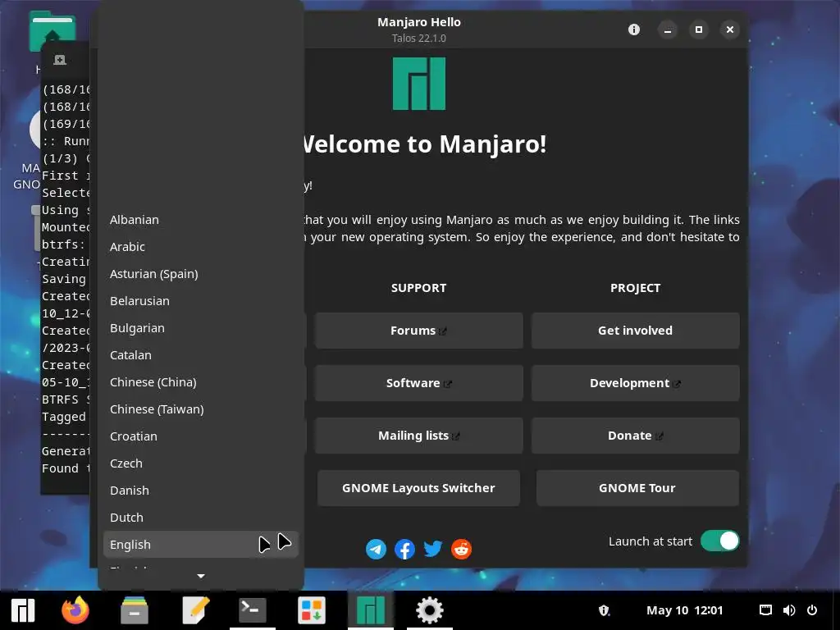The image size is (840, 630).
Task: Open Telegram social link icon
Action: 376,549
